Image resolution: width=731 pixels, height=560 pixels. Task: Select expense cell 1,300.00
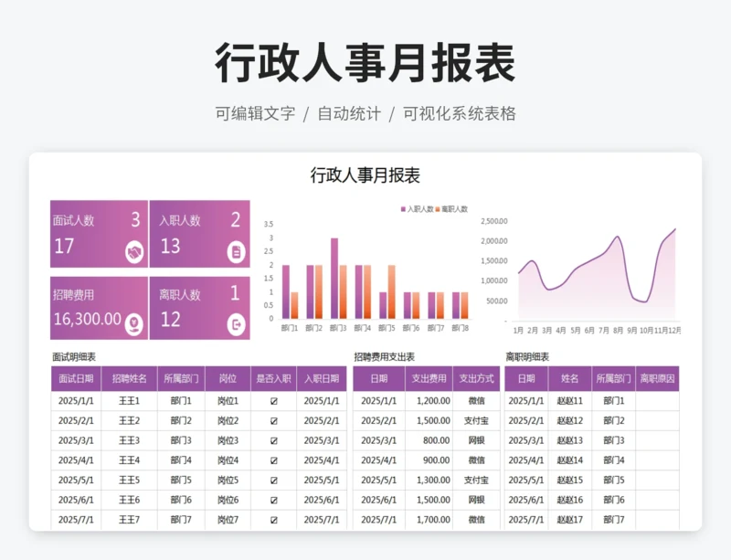[429, 481]
